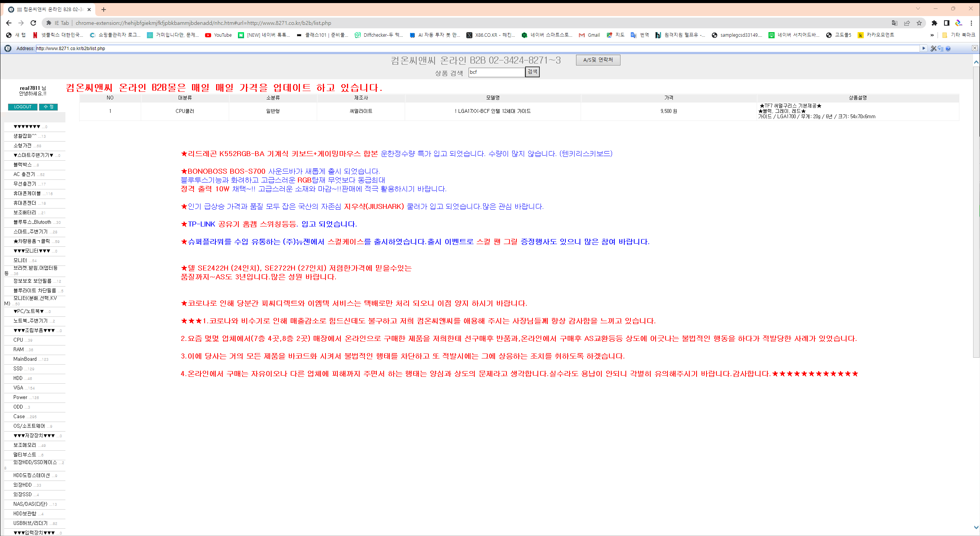Close the 컴온씨앤씨 온라인 B2B tab
This screenshot has height=536, width=980.
point(89,10)
